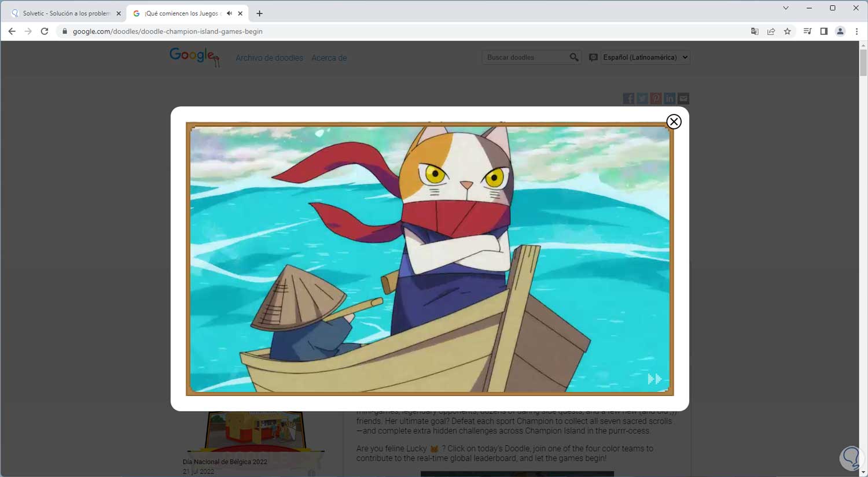Share doodle on LinkedIn
The width and height of the screenshot is (868, 477).
click(x=670, y=98)
